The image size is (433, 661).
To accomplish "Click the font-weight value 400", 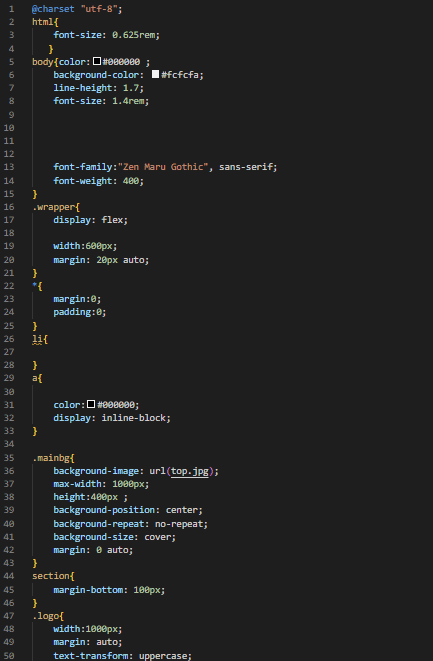I will pos(131,181).
